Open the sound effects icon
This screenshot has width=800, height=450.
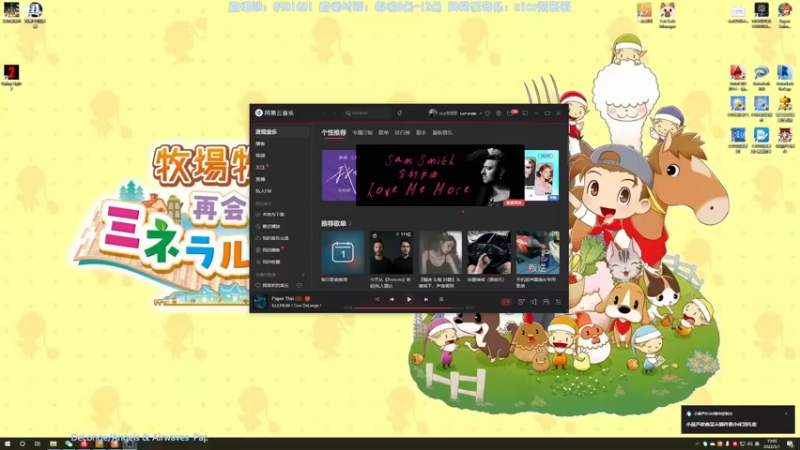(521, 302)
